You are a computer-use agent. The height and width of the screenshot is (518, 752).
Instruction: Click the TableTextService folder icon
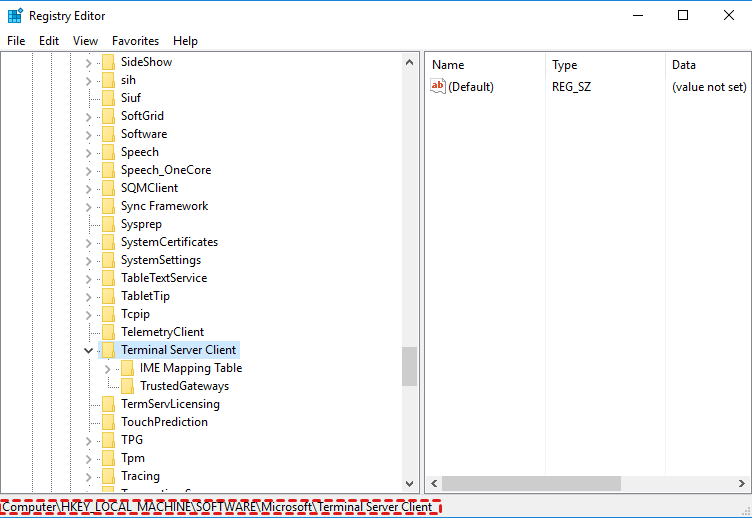click(x=108, y=278)
